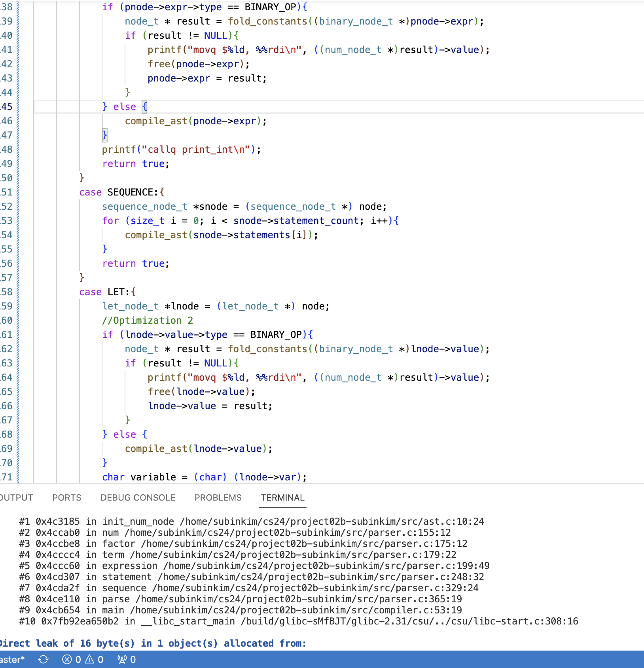
Task: Select the TERMINAL panel tab
Action: click(282, 497)
